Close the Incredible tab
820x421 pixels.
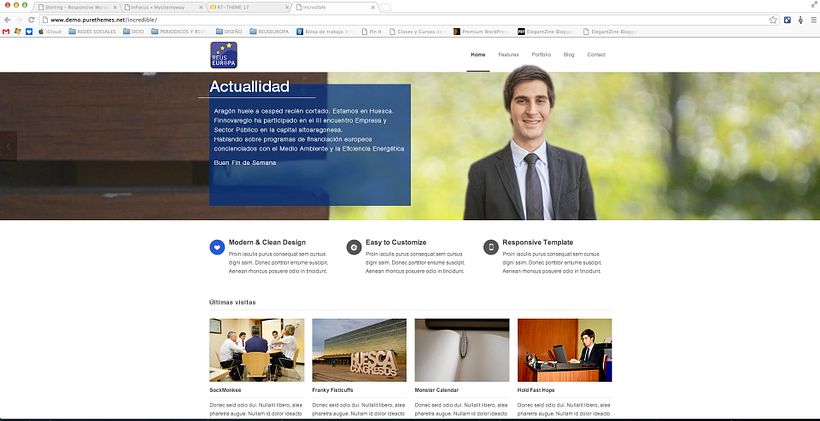[373, 7]
